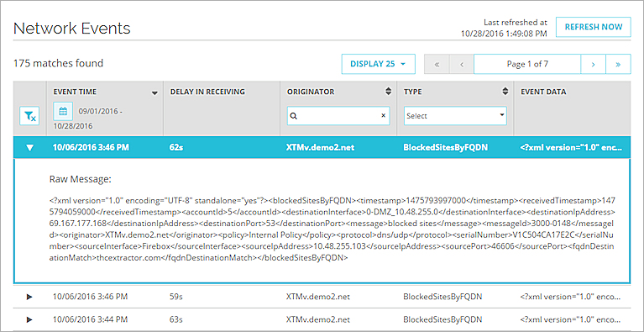
Task: Click the raw XML message text
Action: coord(332,229)
